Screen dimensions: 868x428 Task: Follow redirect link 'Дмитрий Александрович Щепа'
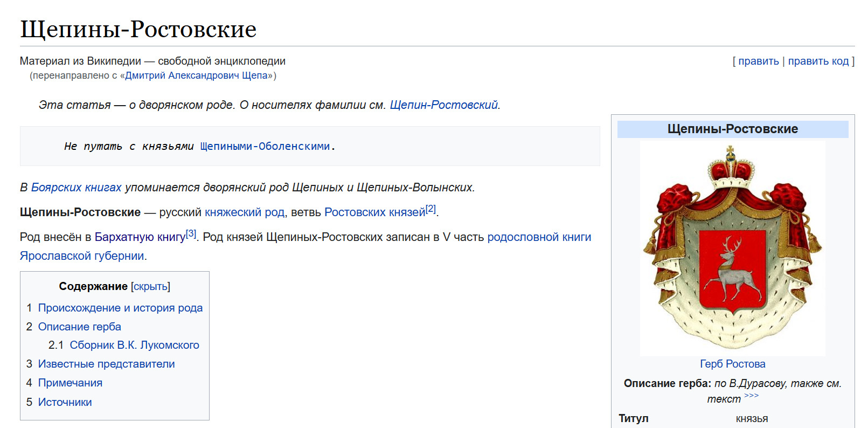click(x=196, y=75)
